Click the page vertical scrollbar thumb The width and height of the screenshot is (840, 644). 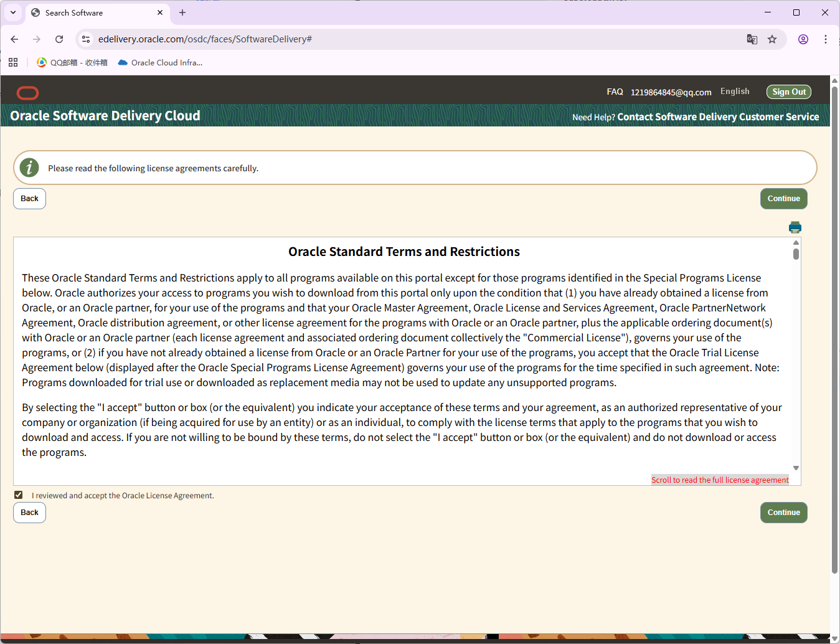pos(834,329)
